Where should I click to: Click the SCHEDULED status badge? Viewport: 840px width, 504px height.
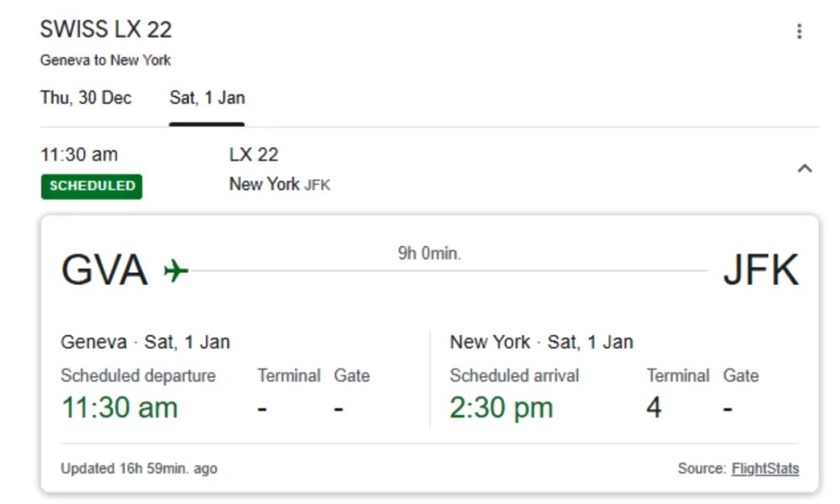(91, 186)
